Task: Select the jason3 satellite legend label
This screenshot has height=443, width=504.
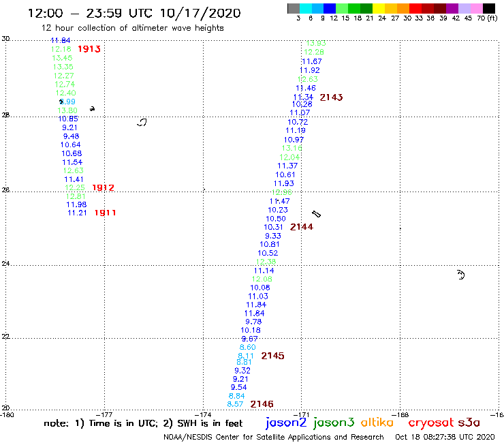Action: (x=334, y=423)
